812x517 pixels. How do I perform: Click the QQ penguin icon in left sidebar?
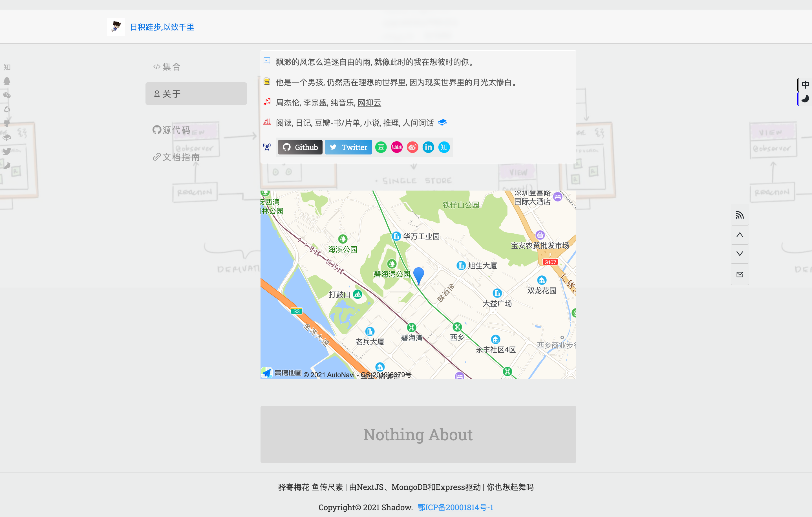coord(7,81)
